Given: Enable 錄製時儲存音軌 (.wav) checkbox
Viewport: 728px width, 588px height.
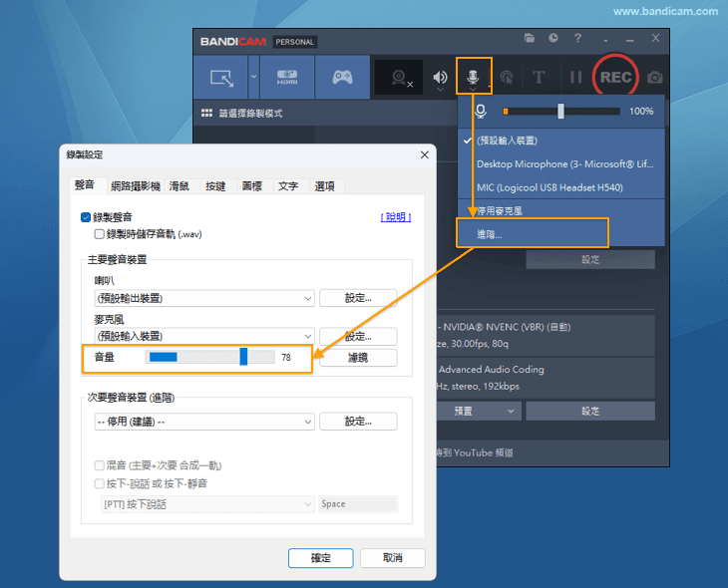Looking at the screenshot, I should coord(99,234).
